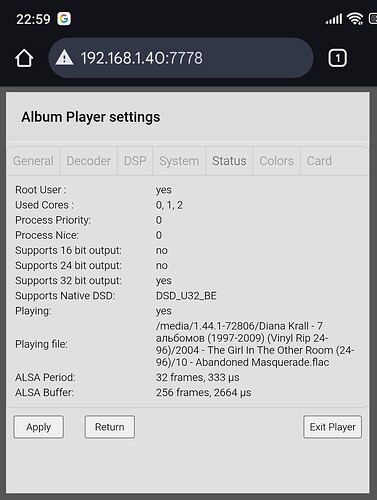Tap the 192.168.1.40:7778 address bar
Image resolution: width=377 pixels, height=500 pixels.
[181, 58]
